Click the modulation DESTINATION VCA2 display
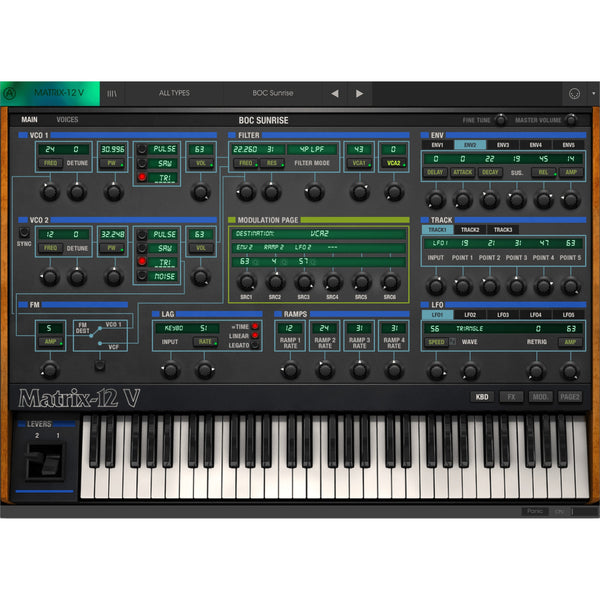The width and height of the screenshot is (600, 600). (318, 231)
